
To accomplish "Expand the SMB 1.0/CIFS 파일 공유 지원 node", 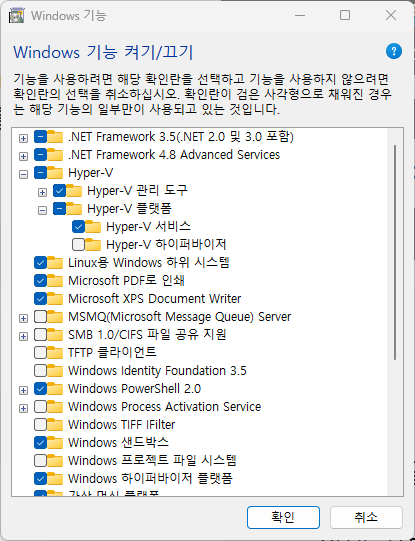I will 23,336.
